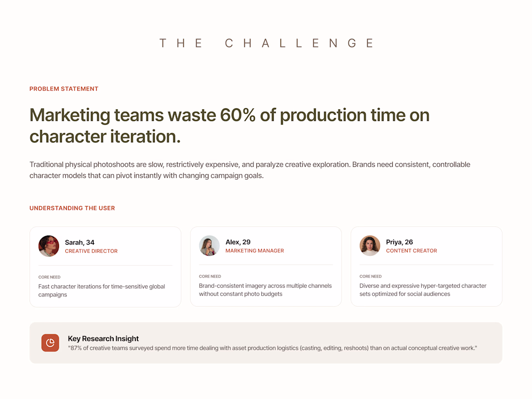The image size is (532, 399).
Task: Click the MARKETING MANAGER role label
Action: [255, 251]
